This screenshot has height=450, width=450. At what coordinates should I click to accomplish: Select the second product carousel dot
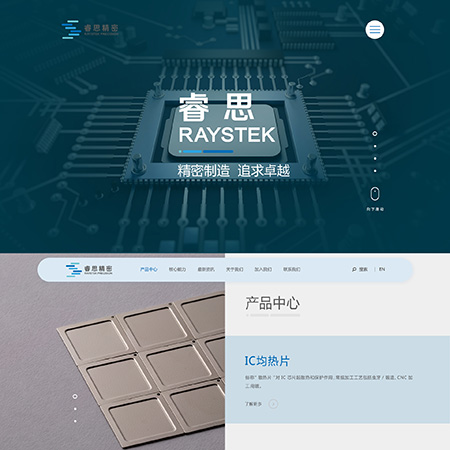click(75, 409)
